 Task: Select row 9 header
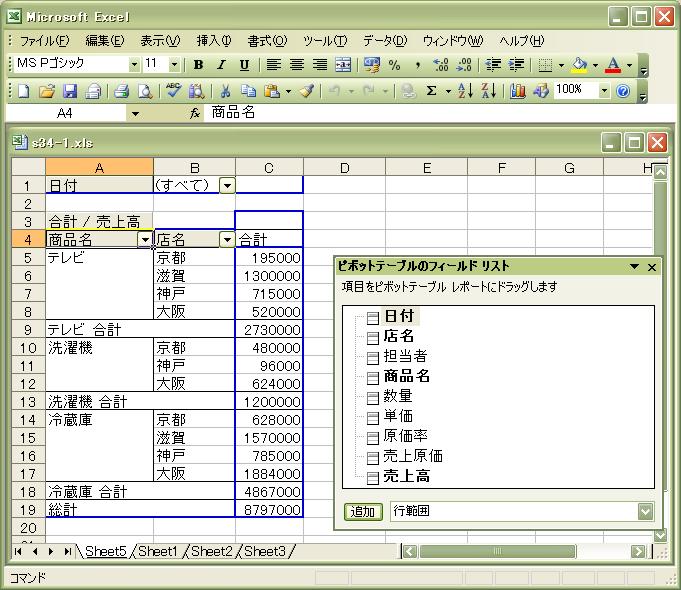(x=28, y=330)
